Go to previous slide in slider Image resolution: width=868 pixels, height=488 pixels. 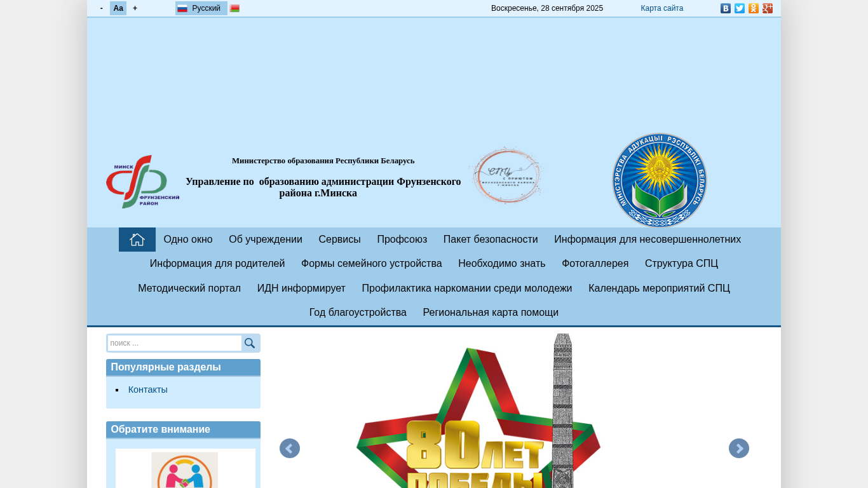[x=290, y=449]
